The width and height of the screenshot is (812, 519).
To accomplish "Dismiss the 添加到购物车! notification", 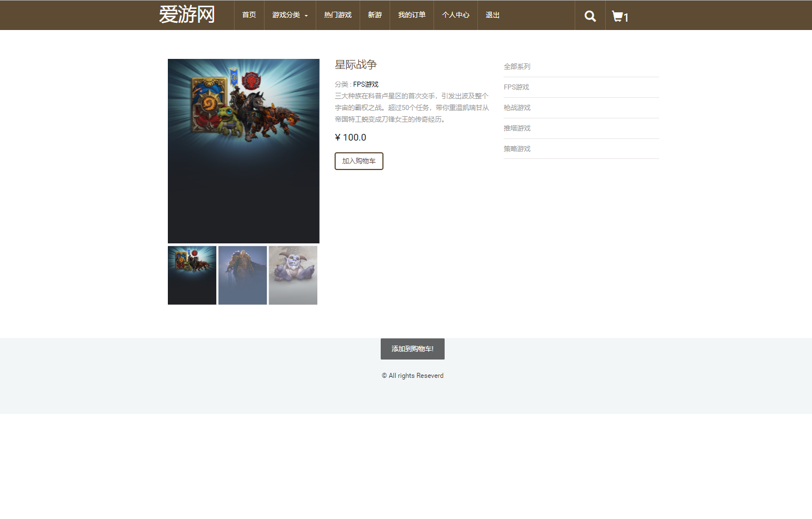I will pos(412,348).
